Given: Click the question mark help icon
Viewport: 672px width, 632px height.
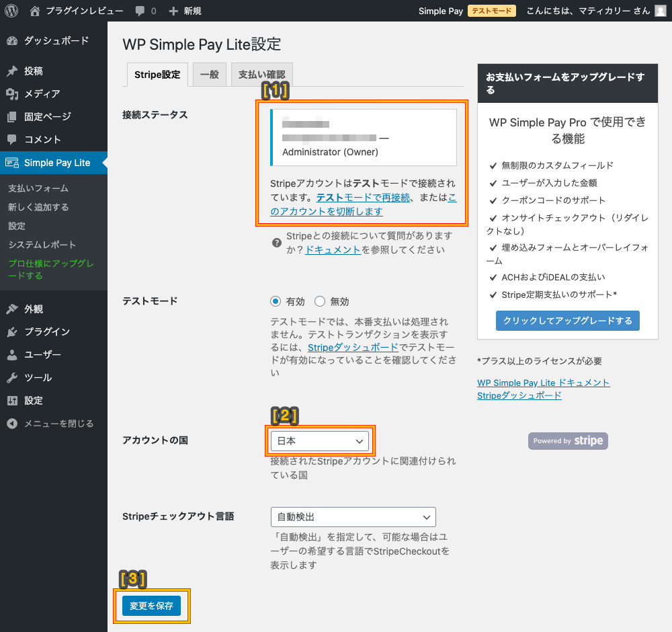Looking at the screenshot, I should (277, 243).
